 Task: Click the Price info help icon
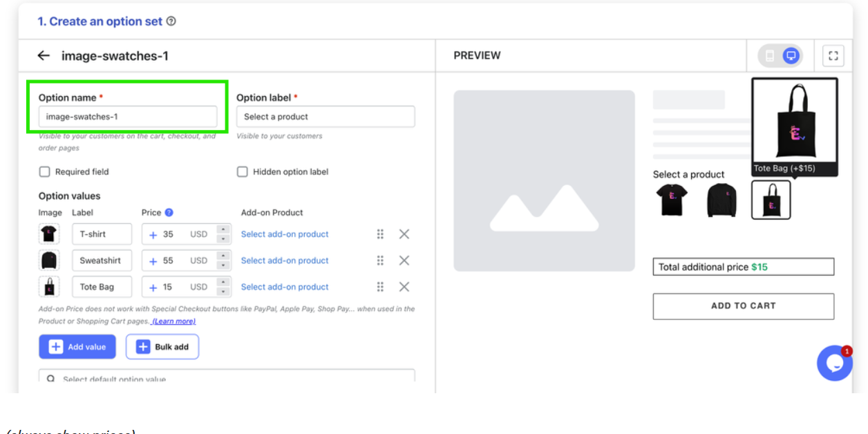(x=169, y=213)
